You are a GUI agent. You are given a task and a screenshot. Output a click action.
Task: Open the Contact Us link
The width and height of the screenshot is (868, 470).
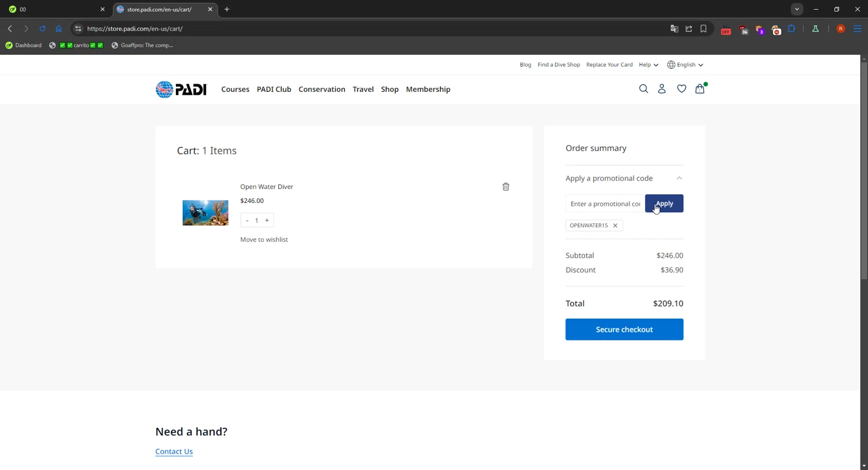tap(174, 452)
